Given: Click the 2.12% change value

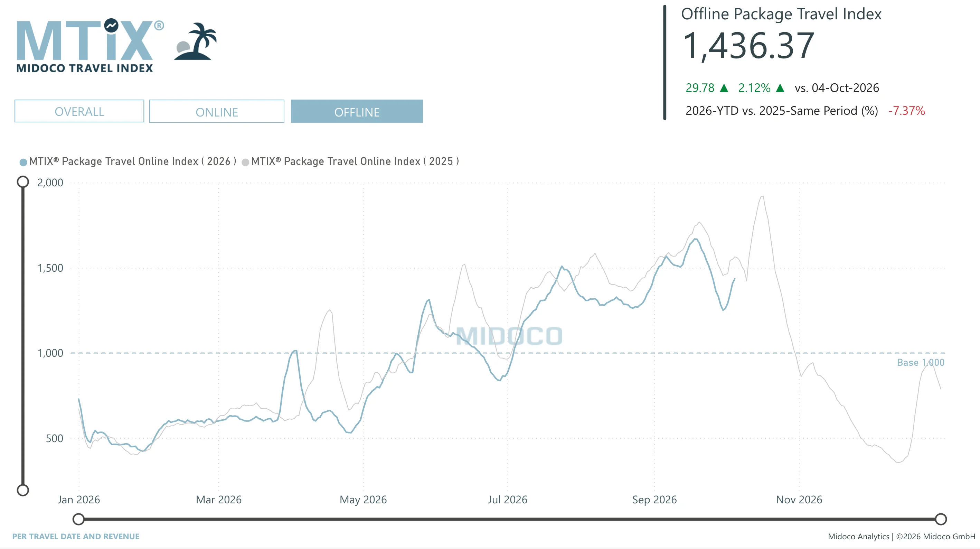Looking at the screenshot, I should (x=754, y=88).
